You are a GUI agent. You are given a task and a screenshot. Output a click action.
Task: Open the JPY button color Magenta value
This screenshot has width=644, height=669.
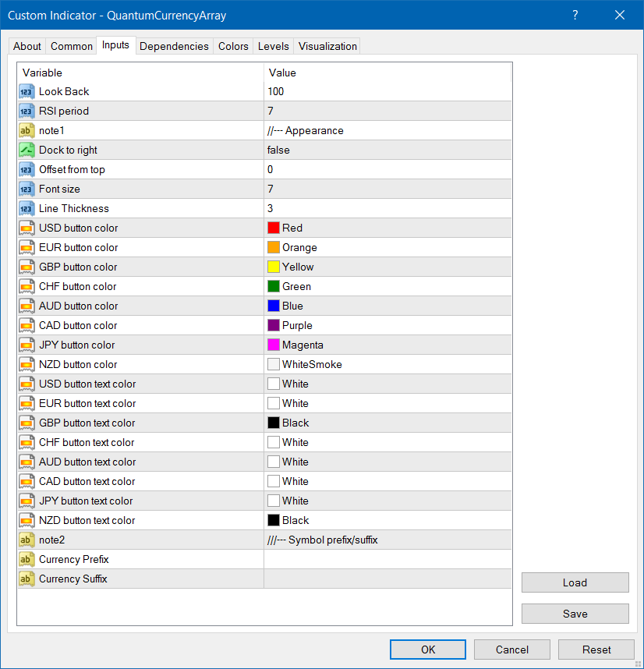point(387,345)
